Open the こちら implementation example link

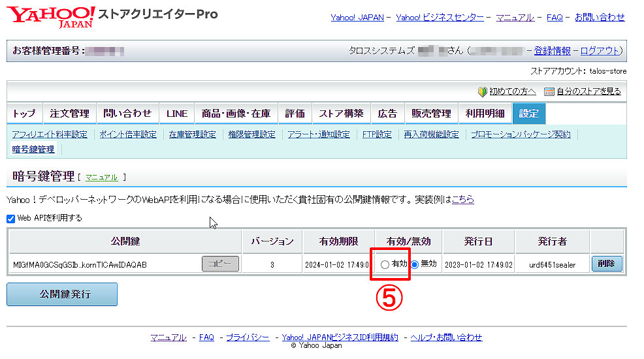tap(463, 200)
